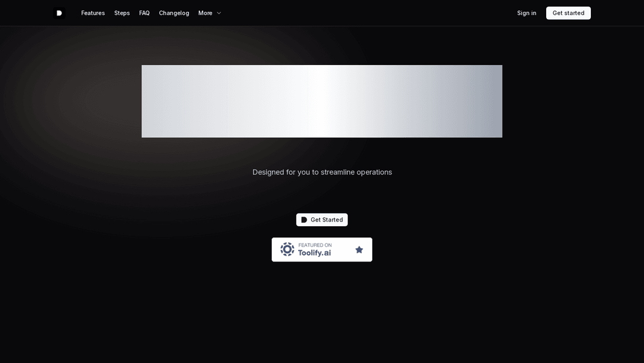This screenshot has height=363, width=644.
Task: Click the Sign in link
Action: coord(526,13)
